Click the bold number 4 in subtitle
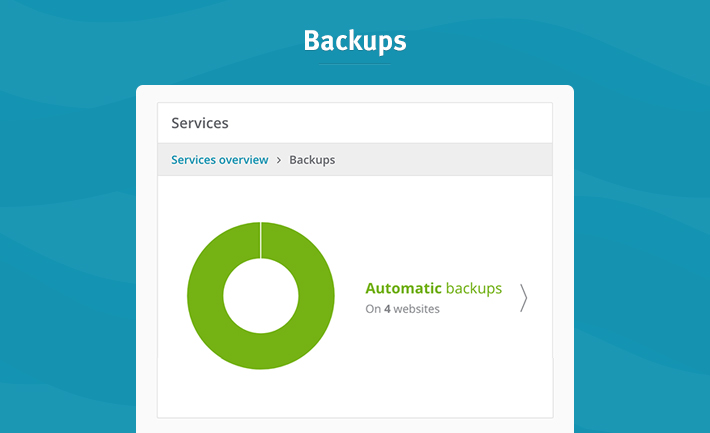Screen dimensions: 710x433 click(387, 310)
